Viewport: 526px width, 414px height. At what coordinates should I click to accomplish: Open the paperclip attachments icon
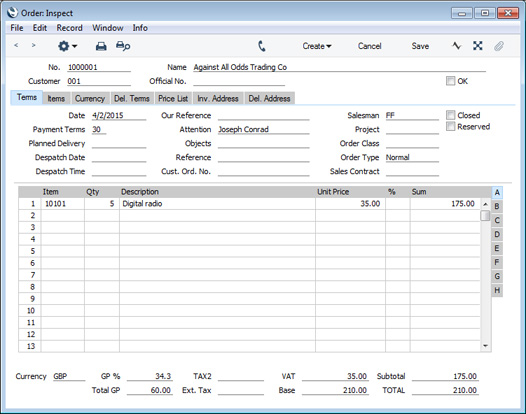click(499, 46)
